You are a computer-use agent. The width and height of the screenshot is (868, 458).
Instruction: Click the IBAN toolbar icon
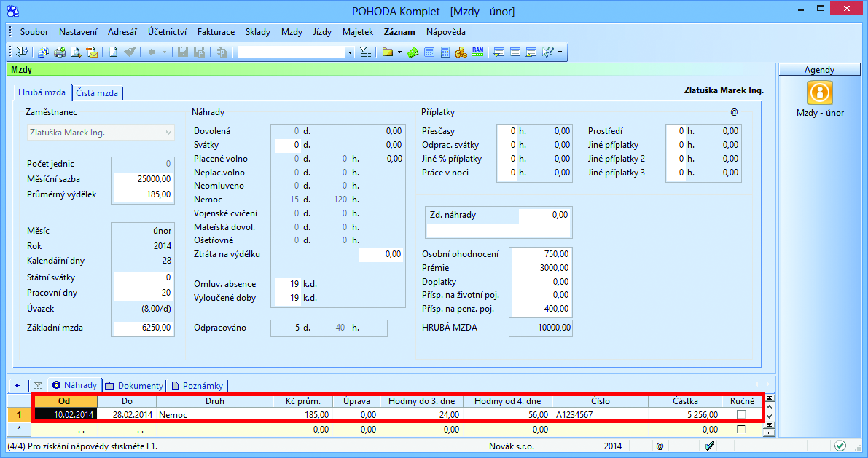(x=477, y=52)
